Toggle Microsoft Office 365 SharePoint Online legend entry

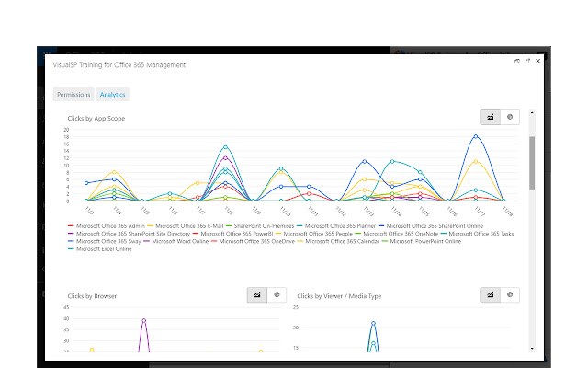431,226
